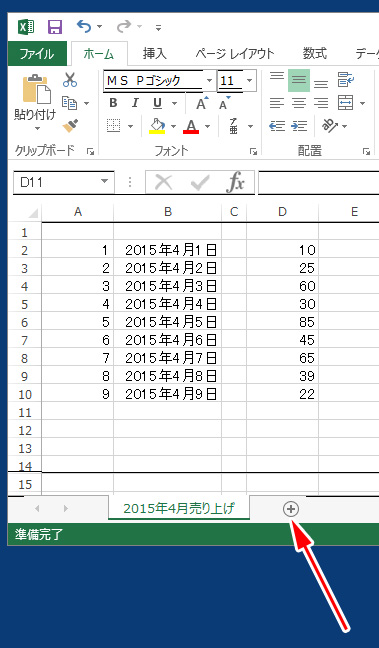
Task: Open Insert Function fx button
Action: click(x=235, y=182)
